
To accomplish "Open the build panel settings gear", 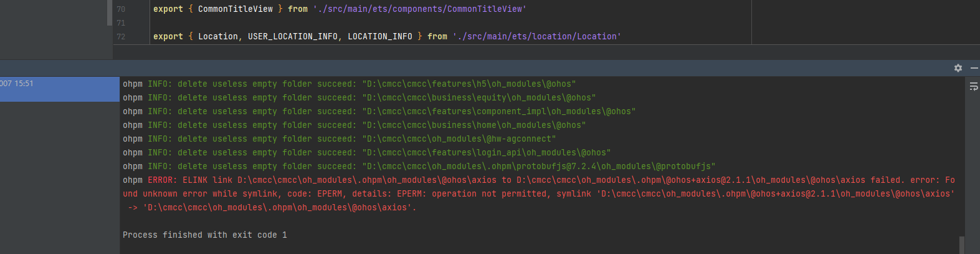I will [x=958, y=68].
